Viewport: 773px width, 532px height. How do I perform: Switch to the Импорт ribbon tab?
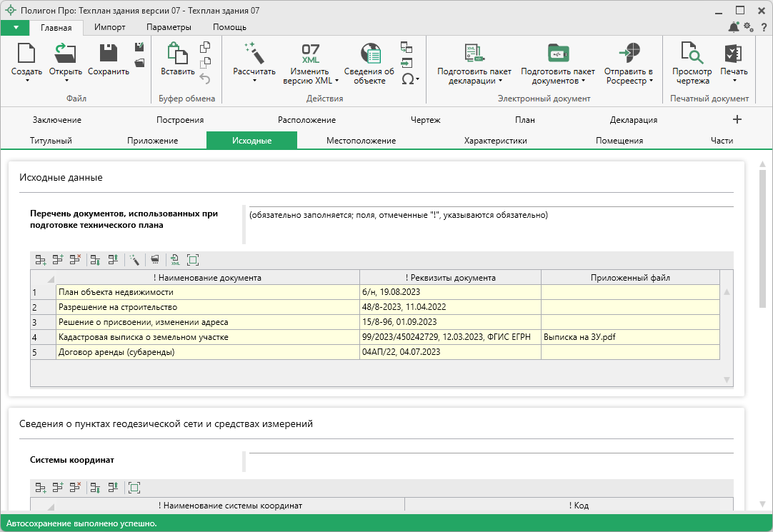coord(109,27)
